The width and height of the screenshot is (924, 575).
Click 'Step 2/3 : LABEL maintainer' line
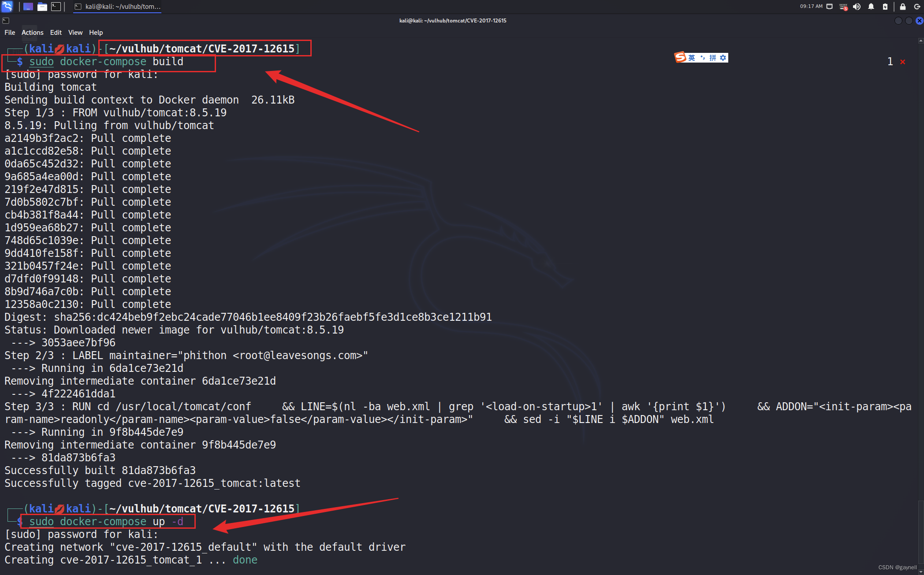[x=186, y=356]
